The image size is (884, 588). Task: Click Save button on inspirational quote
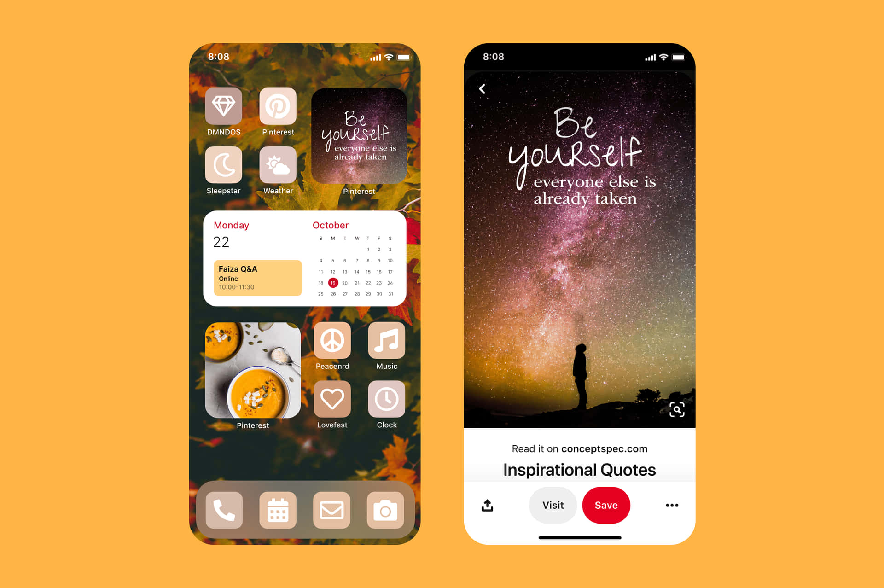605,505
